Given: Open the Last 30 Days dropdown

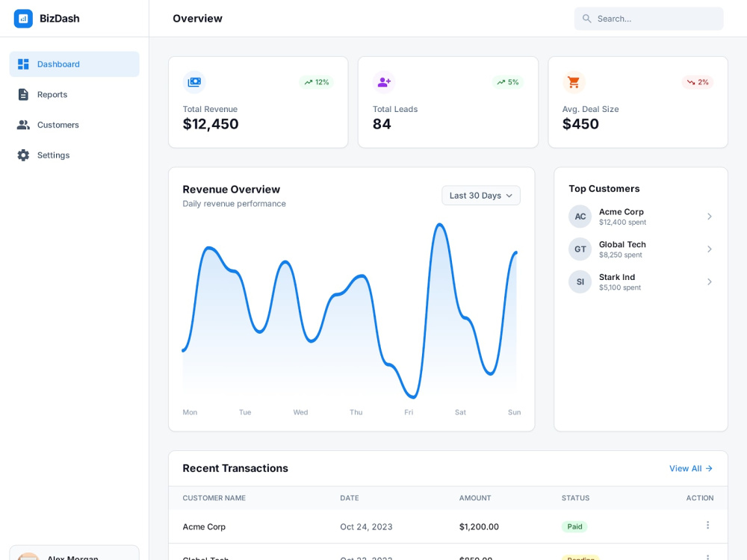Looking at the screenshot, I should tap(480, 196).
